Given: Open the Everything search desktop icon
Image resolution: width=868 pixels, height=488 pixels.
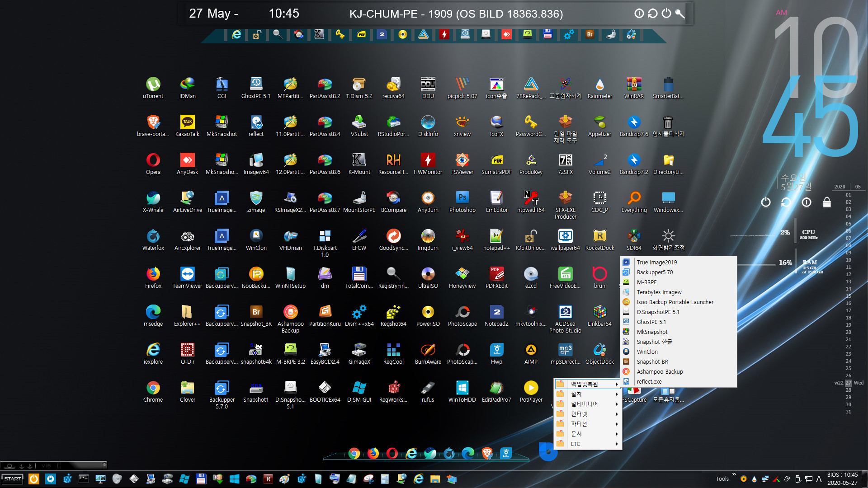Looking at the screenshot, I should (634, 202).
